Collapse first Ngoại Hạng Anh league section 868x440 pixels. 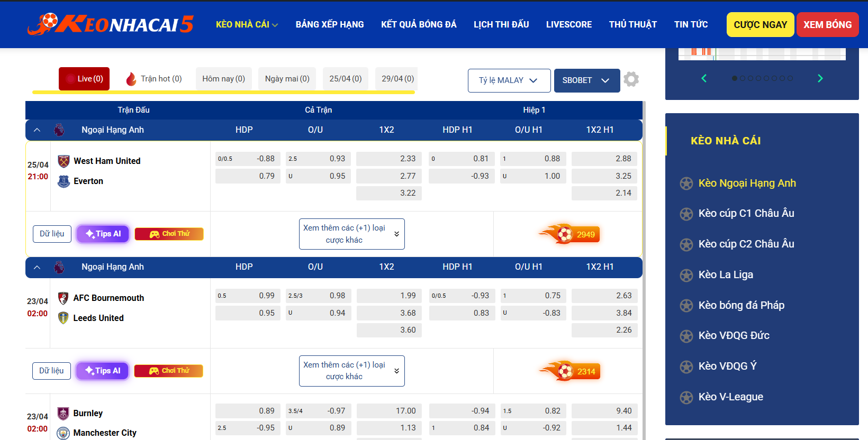(x=37, y=130)
